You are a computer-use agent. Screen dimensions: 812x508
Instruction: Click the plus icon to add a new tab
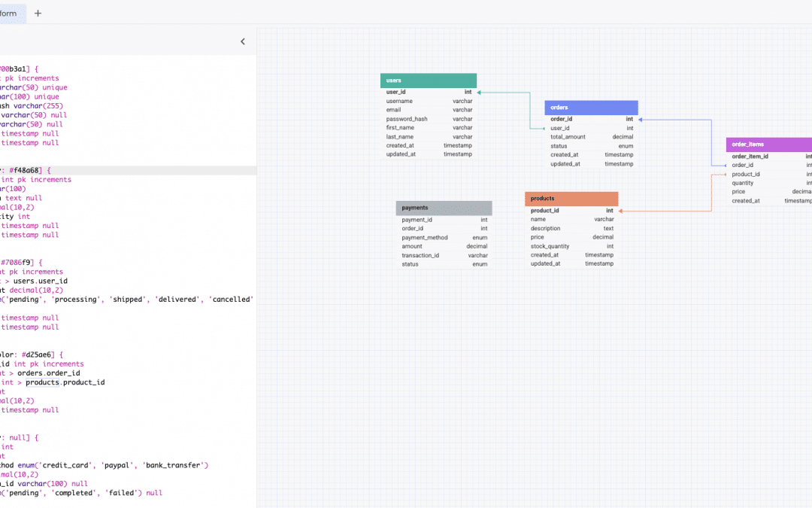coord(38,13)
